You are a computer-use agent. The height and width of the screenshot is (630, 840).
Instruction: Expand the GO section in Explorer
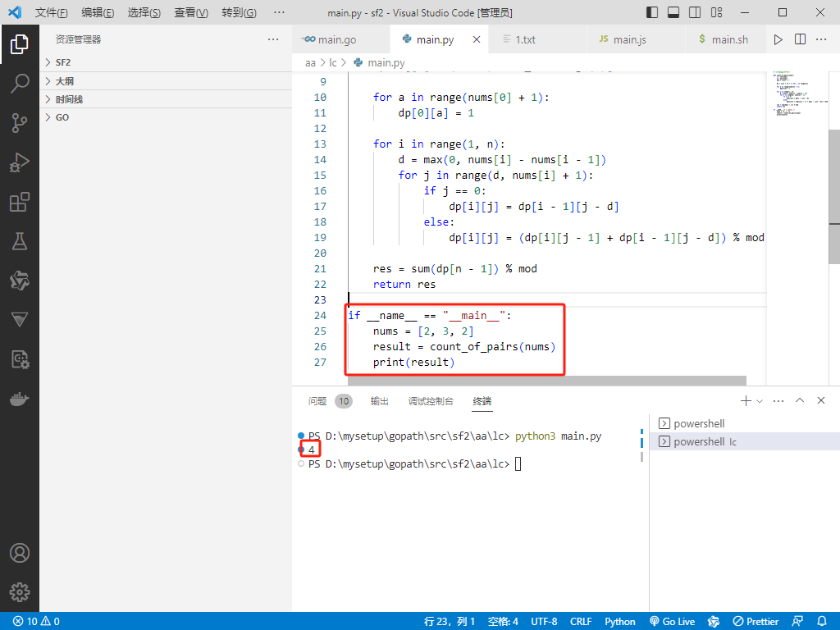coord(166,117)
